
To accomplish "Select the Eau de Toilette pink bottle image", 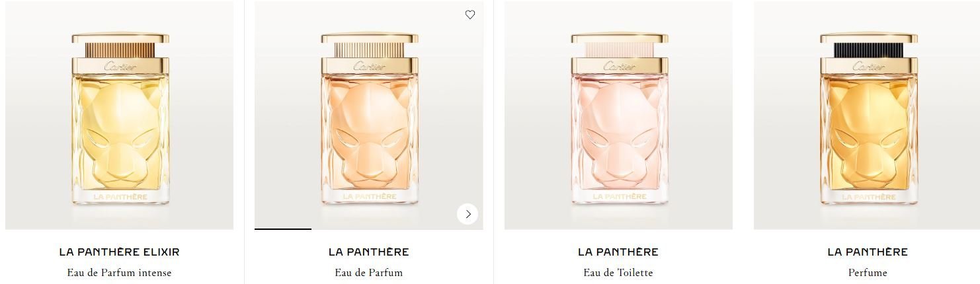I will point(618,115).
